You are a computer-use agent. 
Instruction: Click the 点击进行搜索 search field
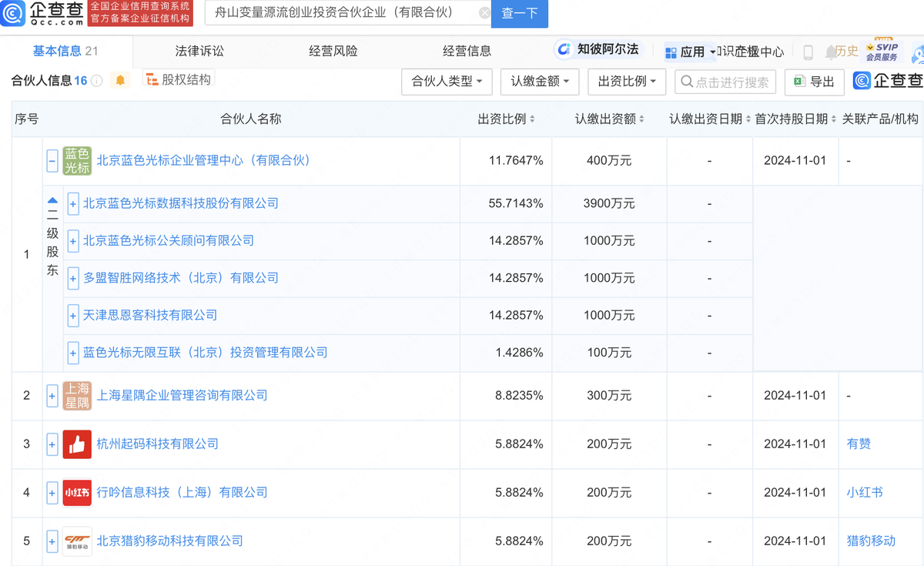(x=725, y=80)
